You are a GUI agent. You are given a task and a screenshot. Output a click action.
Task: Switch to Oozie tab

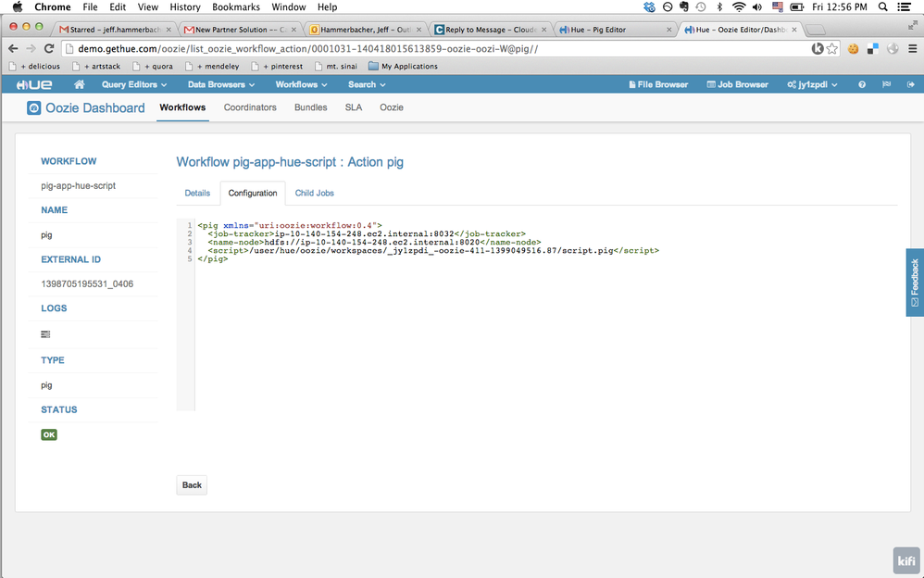[392, 107]
